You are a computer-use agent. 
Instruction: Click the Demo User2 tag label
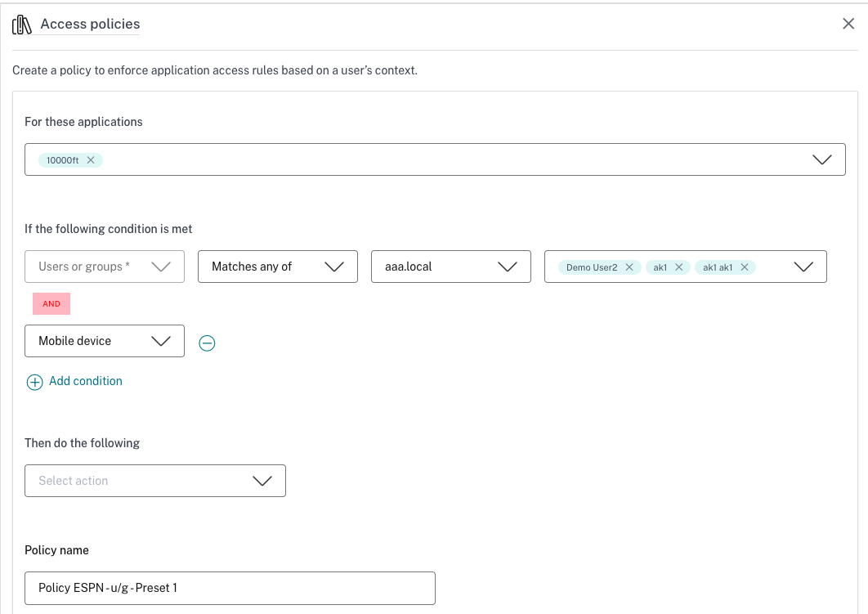(592, 267)
